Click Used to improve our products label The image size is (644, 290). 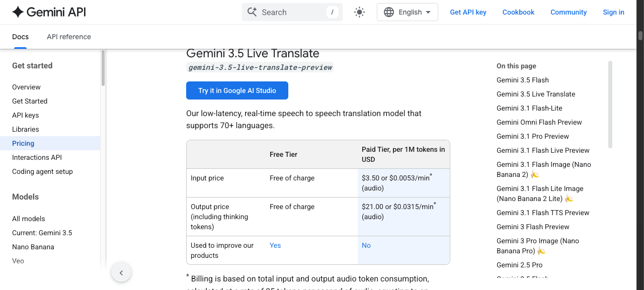tap(222, 250)
